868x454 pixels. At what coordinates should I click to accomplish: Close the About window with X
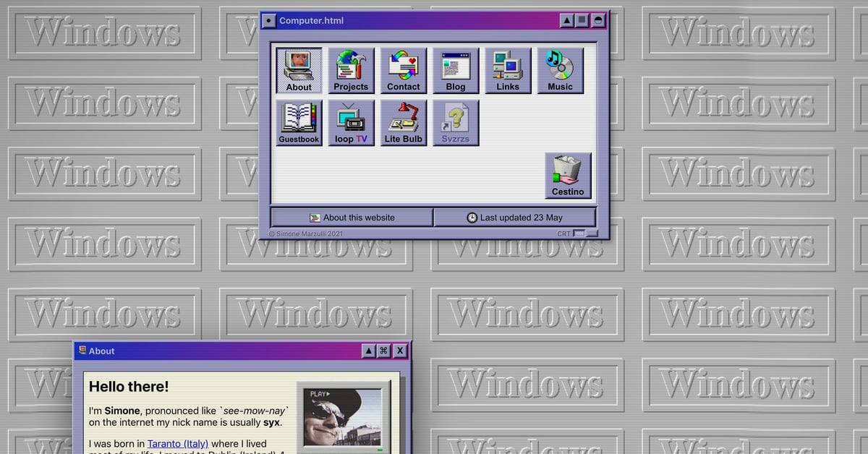point(400,351)
